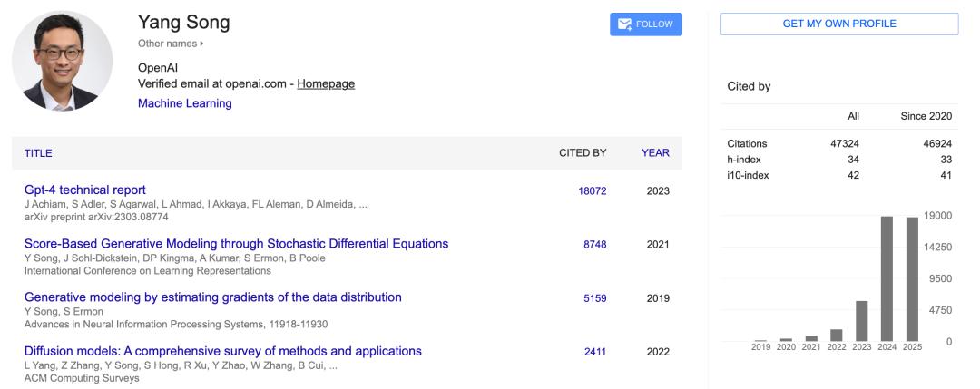View the 8748 citing articles
This screenshot has height=389, width=980.
(x=595, y=245)
